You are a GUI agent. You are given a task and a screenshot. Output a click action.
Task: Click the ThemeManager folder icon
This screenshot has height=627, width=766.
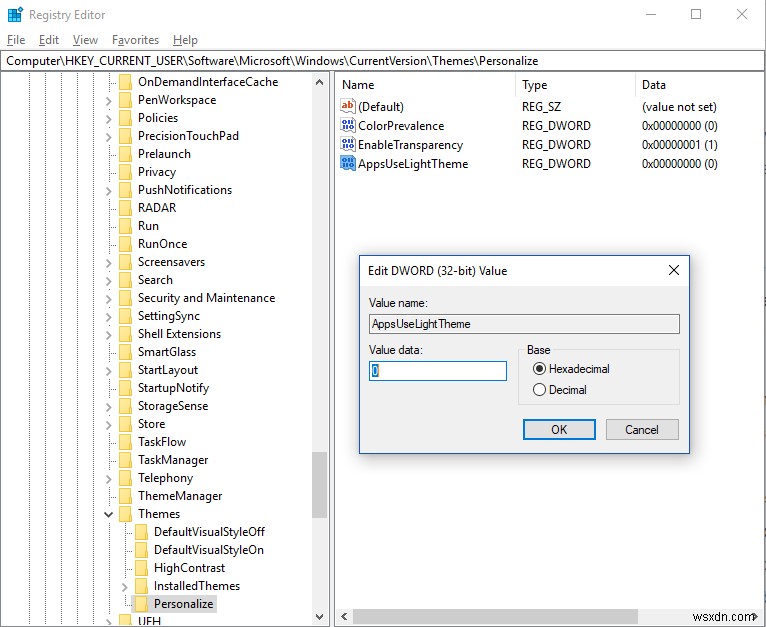pyautogui.click(x=126, y=496)
